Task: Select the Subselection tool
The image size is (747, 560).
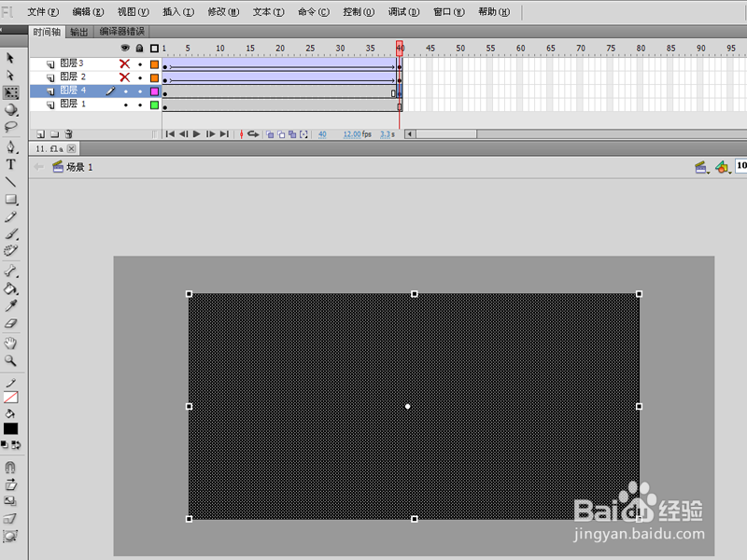Action: [10, 76]
